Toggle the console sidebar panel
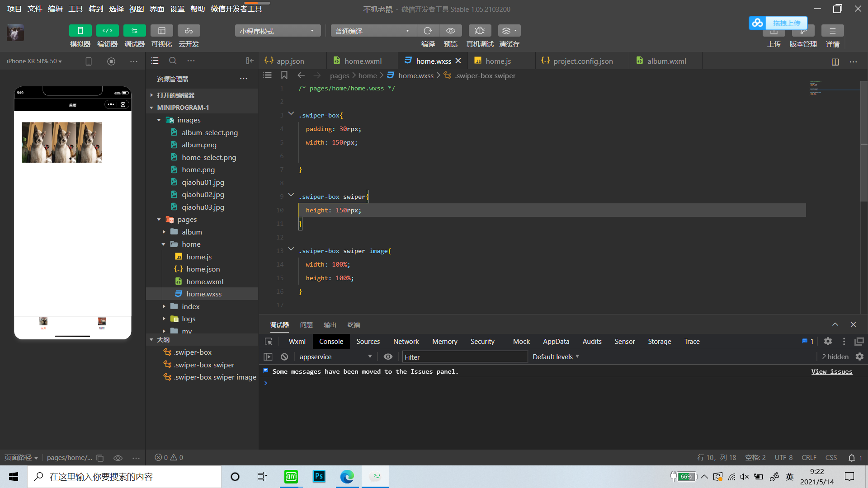868x488 pixels. point(268,357)
